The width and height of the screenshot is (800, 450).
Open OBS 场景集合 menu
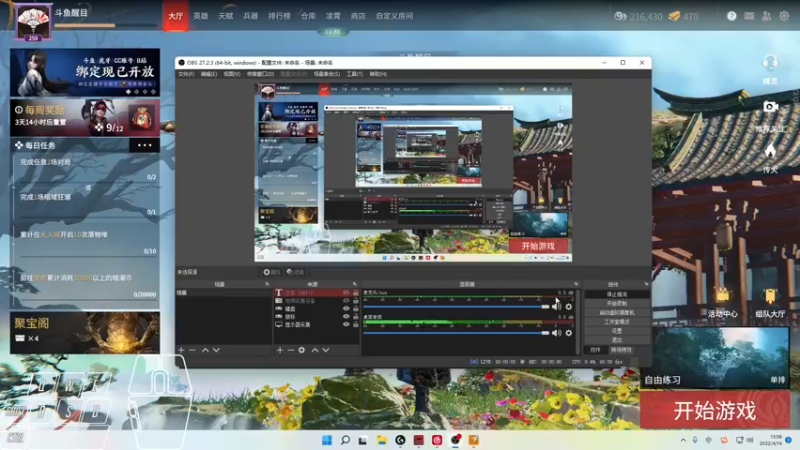tap(327, 74)
